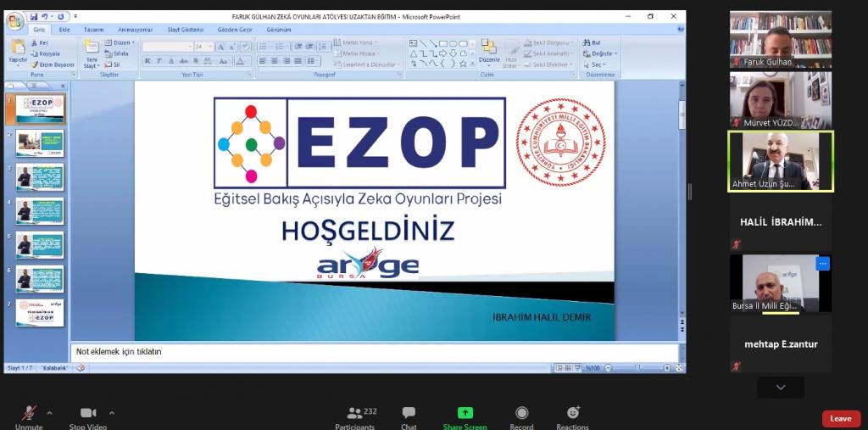Select slide 7 thumbnail in slide panel
This screenshot has height=430, width=868.
click(40, 313)
